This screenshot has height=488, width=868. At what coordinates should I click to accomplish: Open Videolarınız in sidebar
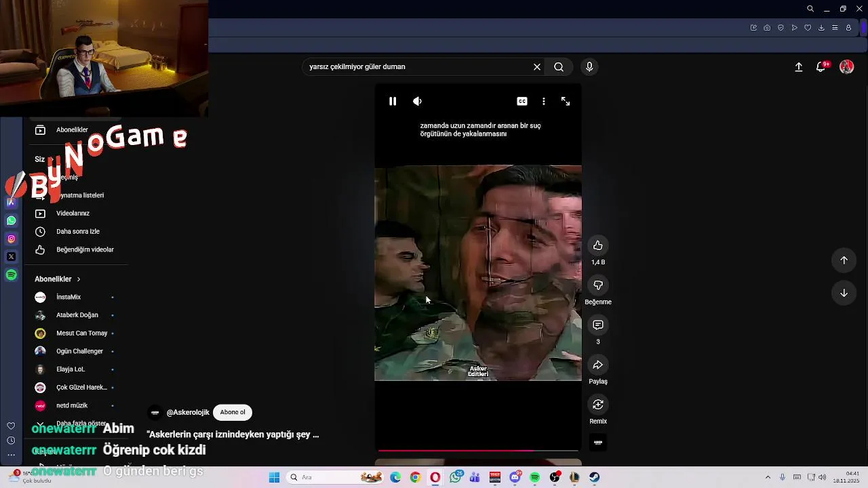tap(73, 213)
